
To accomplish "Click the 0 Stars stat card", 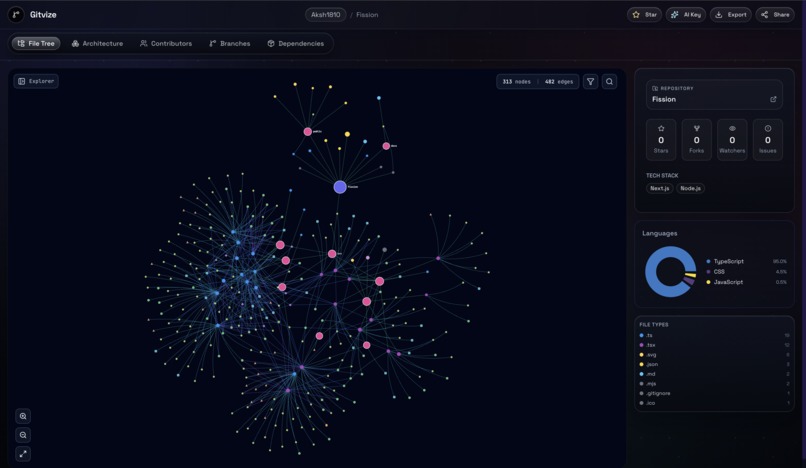I will [x=661, y=140].
